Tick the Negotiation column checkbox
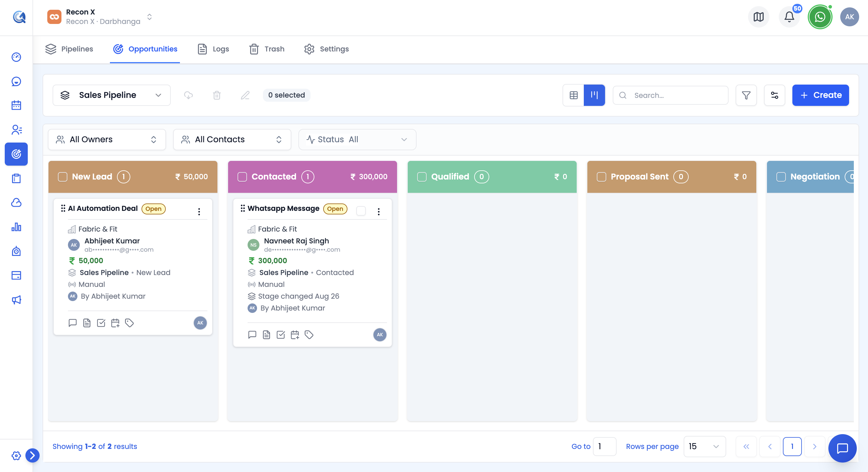The width and height of the screenshot is (868, 472). point(781,177)
